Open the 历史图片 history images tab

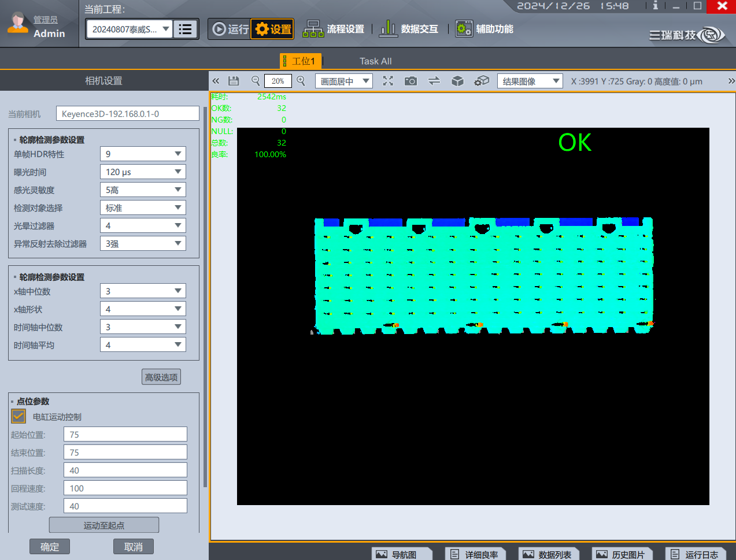(621, 554)
